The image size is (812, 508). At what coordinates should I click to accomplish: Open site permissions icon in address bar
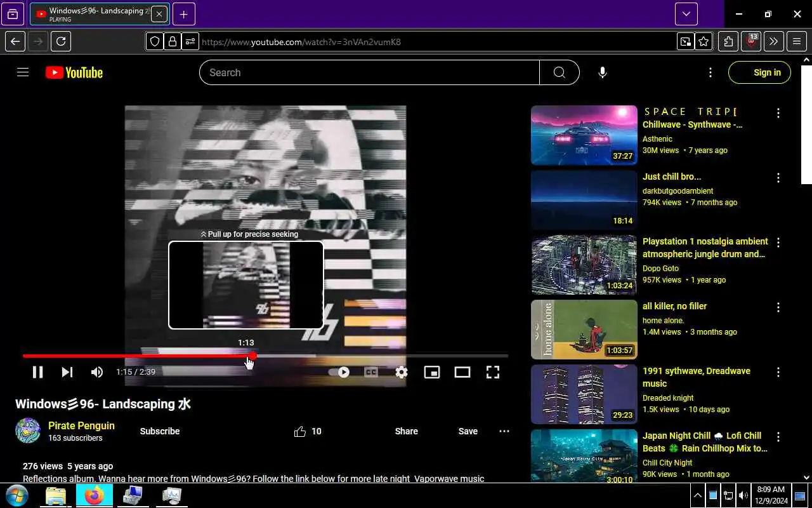point(190,42)
